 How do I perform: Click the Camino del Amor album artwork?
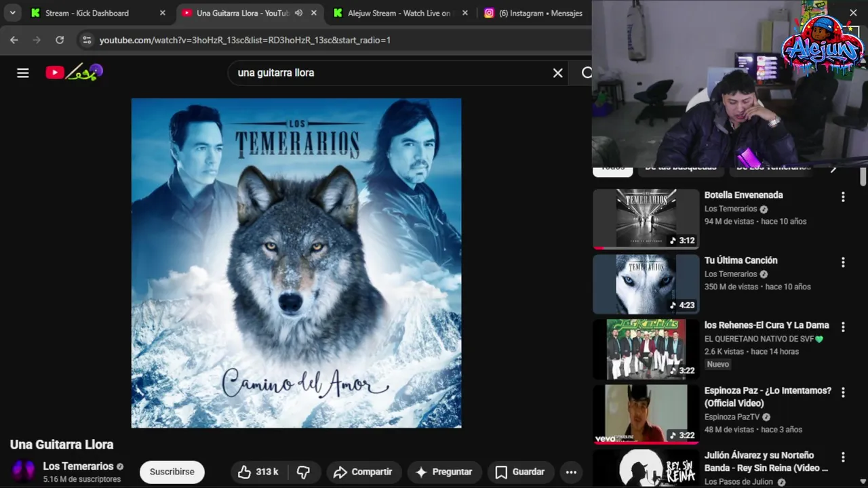tap(296, 263)
